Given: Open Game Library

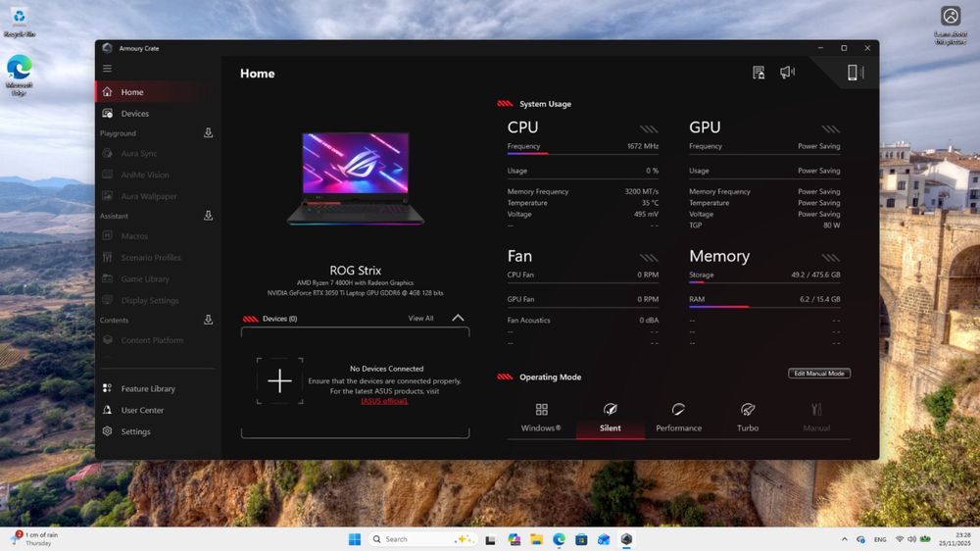Looking at the screenshot, I should click(156, 279).
